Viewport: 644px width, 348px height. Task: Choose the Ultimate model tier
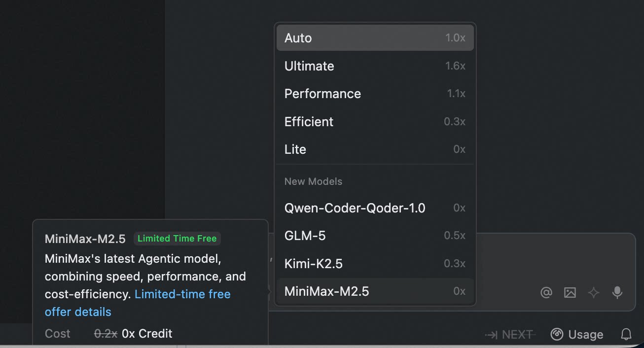[x=375, y=66]
